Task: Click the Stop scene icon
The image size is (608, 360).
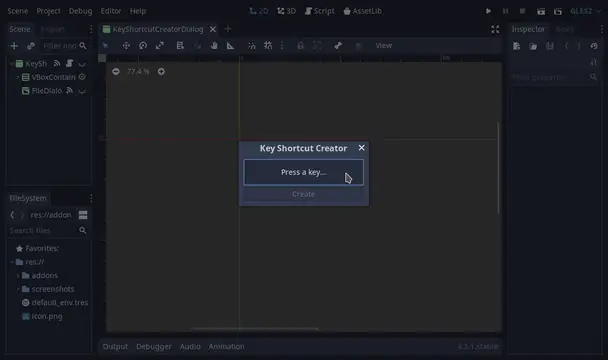Action: click(522, 11)
